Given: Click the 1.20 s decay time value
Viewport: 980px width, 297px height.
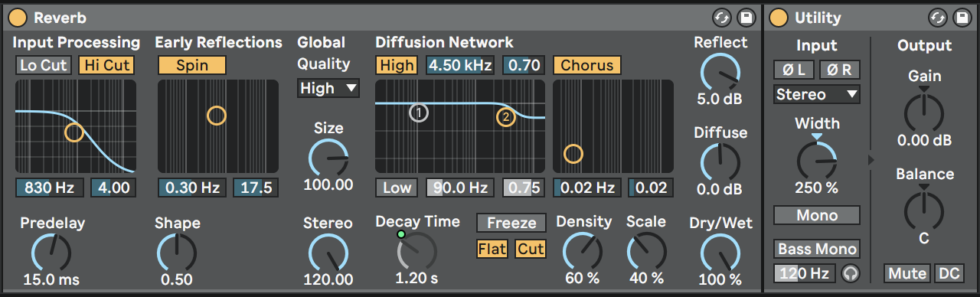Looking at the screenshot, I should coord(417,278).
